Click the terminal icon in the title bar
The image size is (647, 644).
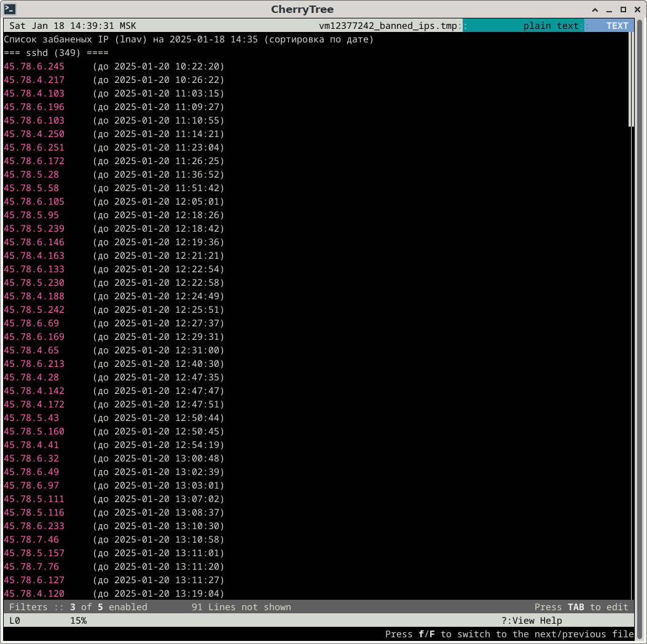[x=10, y=9]
